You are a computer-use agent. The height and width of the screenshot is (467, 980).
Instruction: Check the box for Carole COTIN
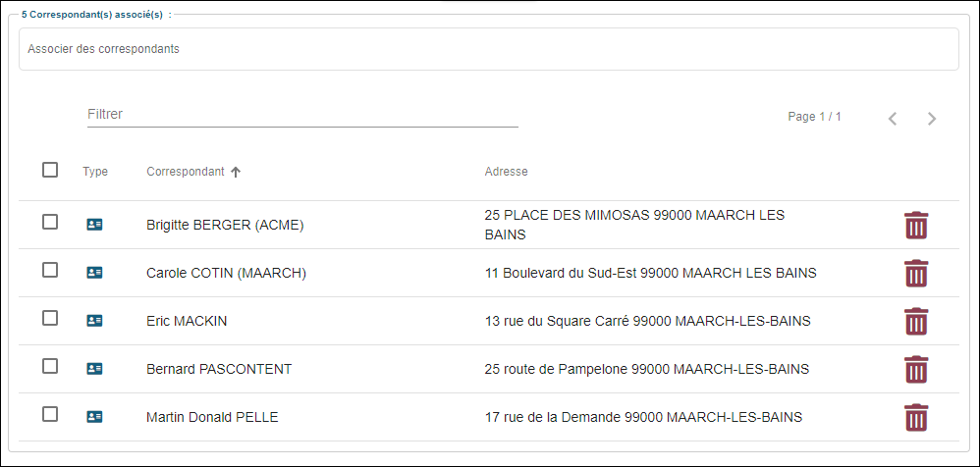(50, 270)
